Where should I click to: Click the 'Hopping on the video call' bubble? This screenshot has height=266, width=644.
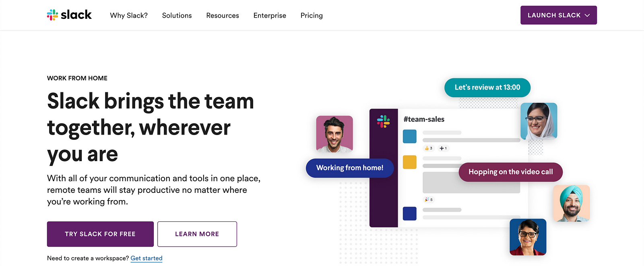511,172
